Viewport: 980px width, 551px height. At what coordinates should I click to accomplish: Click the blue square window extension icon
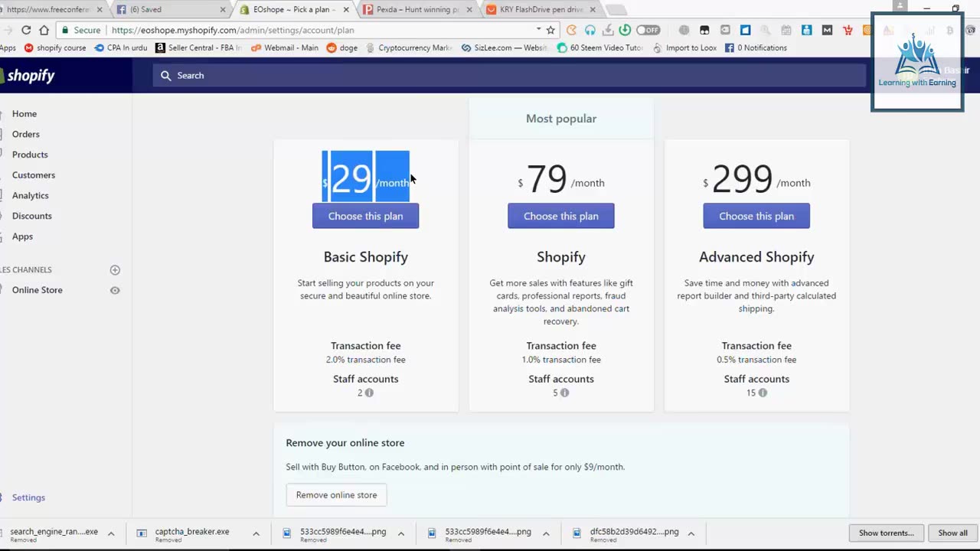pyautogui.click(x=745, y=30)
